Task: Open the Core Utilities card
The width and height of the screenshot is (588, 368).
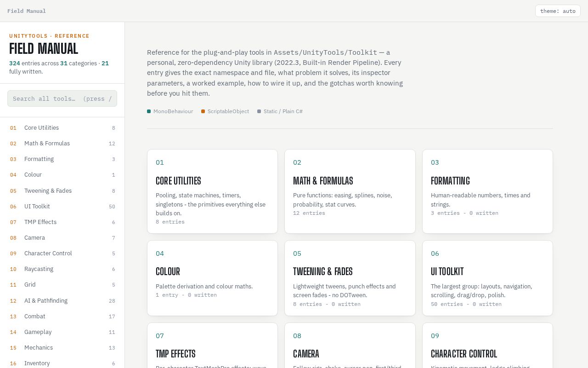Action: pyautogui.click(x=212, y=191)
